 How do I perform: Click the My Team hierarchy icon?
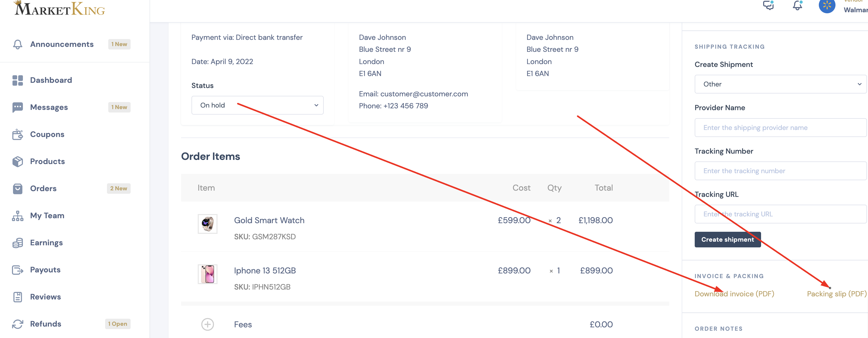tap(17, 216)
